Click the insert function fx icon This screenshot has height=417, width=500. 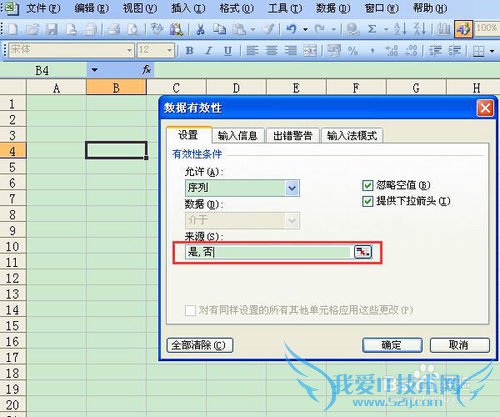point(146,70)
